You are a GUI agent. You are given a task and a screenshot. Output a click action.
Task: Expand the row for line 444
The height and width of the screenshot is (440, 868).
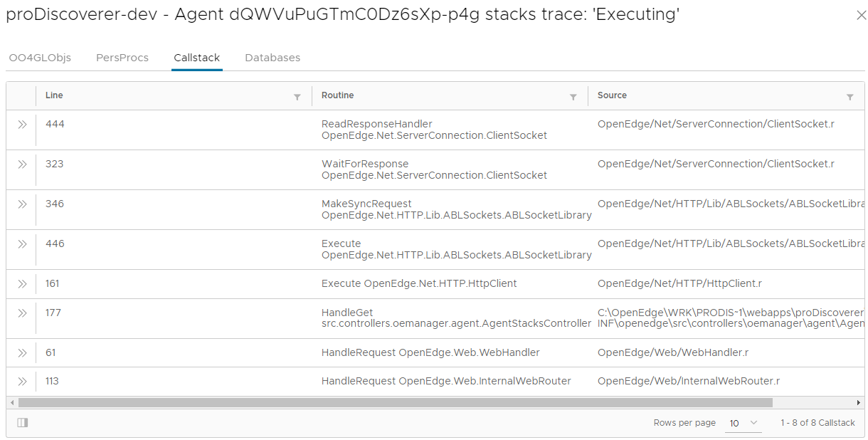(x=22, y=125)
